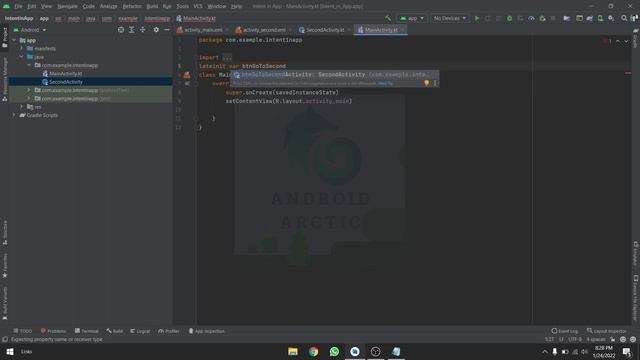Open File Explorer from the taskbar
The height and width of the screenshot is (360, 640).
click(x=293, y=351)
